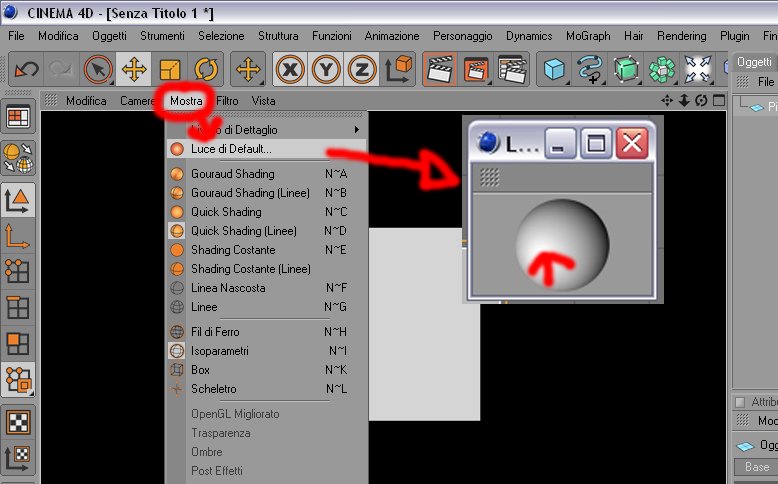Open the File menu
This screenshot has width=778, height=484.
point(16,36)
